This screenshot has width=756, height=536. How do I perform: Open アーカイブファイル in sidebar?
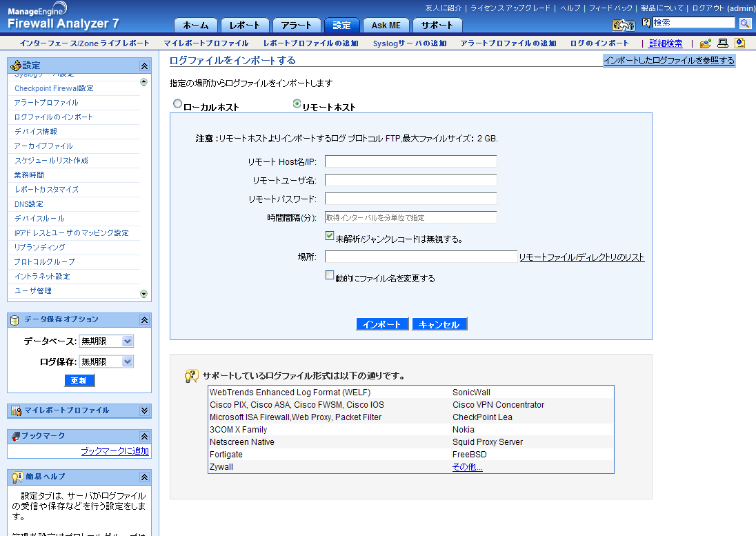click(43, 146)
